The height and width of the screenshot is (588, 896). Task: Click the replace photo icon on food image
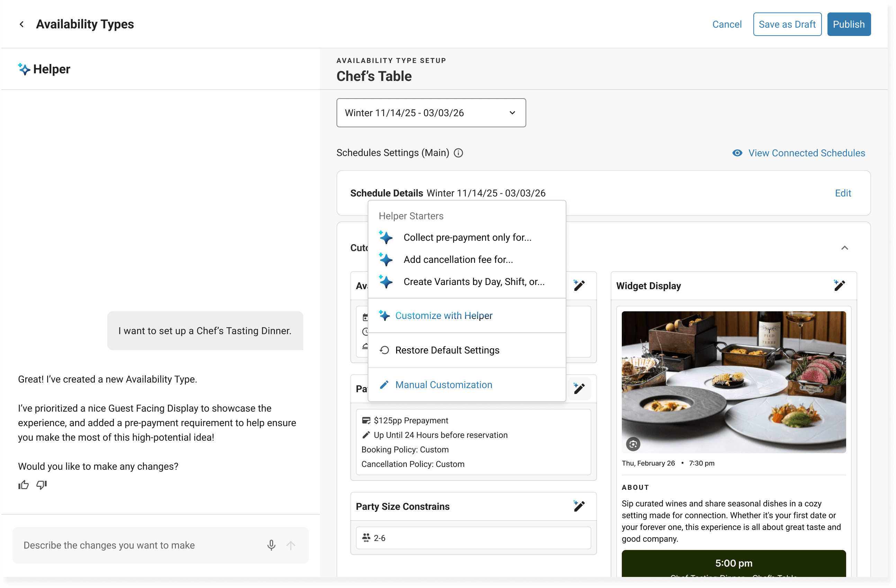pos(633,444)
